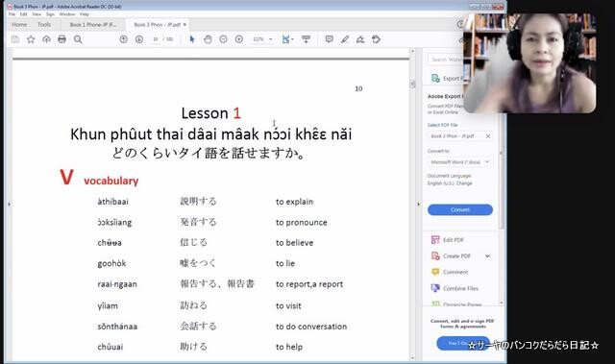
Task: Click the scrolling read mode icon
Action: (x=306, y=39)
